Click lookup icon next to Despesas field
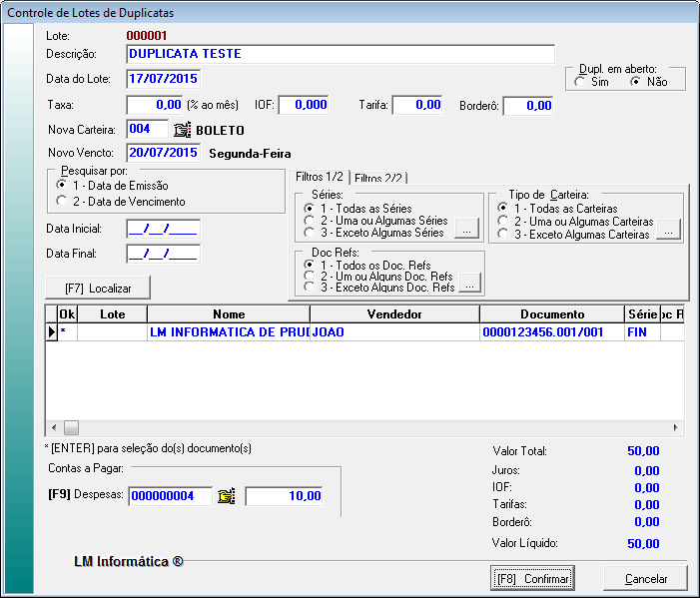This screenshot has height=598, width=700. pos(227,495)
